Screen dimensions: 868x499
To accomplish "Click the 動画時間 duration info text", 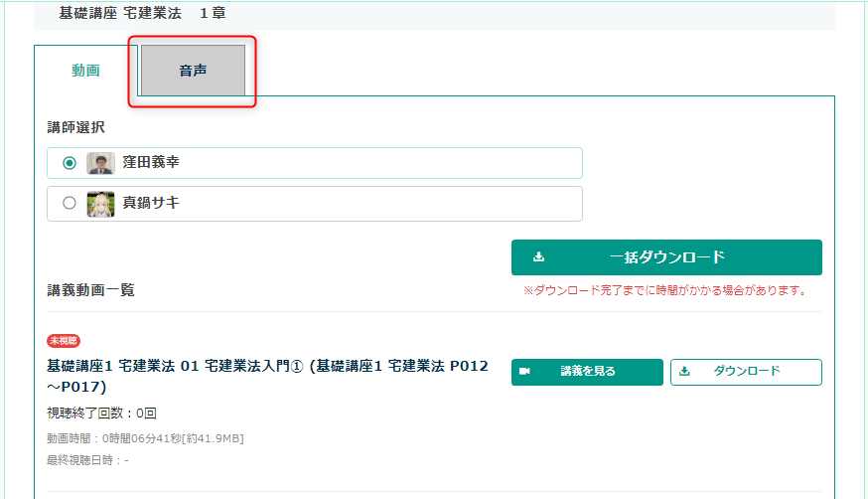I will [145, 438].
